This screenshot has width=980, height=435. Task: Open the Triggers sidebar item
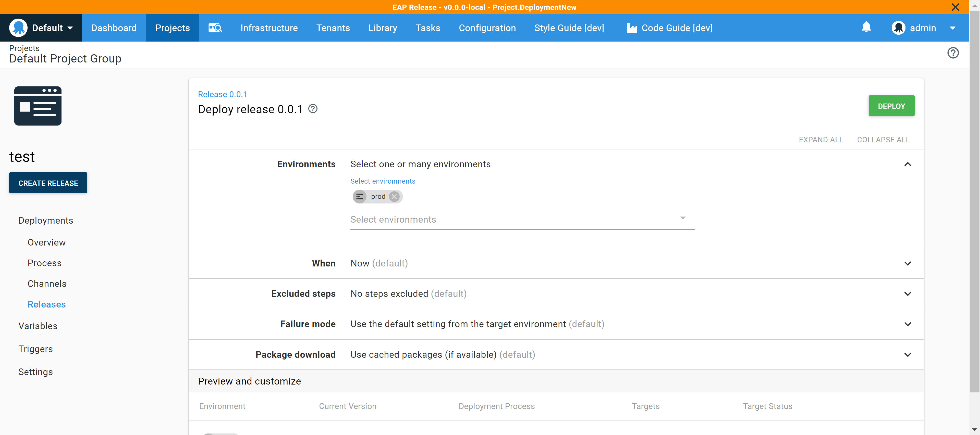[x=35, y=349]
